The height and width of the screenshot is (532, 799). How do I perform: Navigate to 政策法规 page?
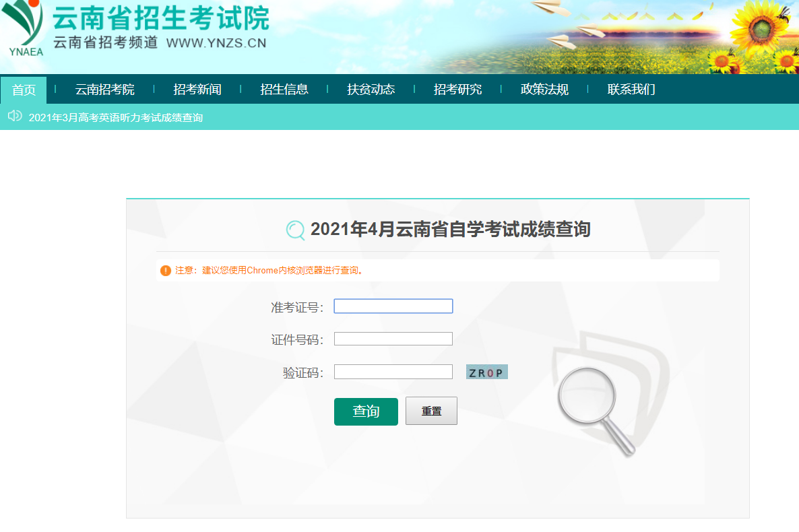click(544, 90)
